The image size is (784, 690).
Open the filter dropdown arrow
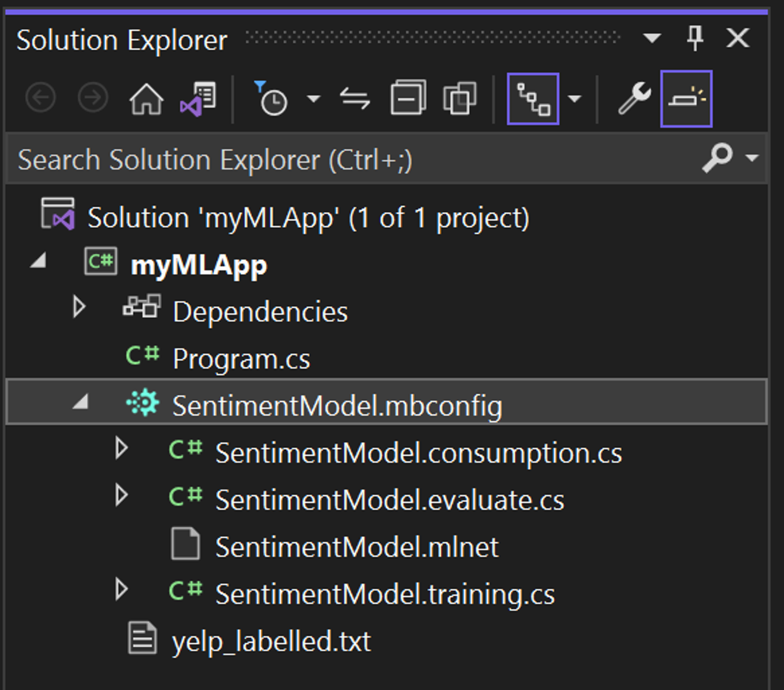[x=314, y=99]
